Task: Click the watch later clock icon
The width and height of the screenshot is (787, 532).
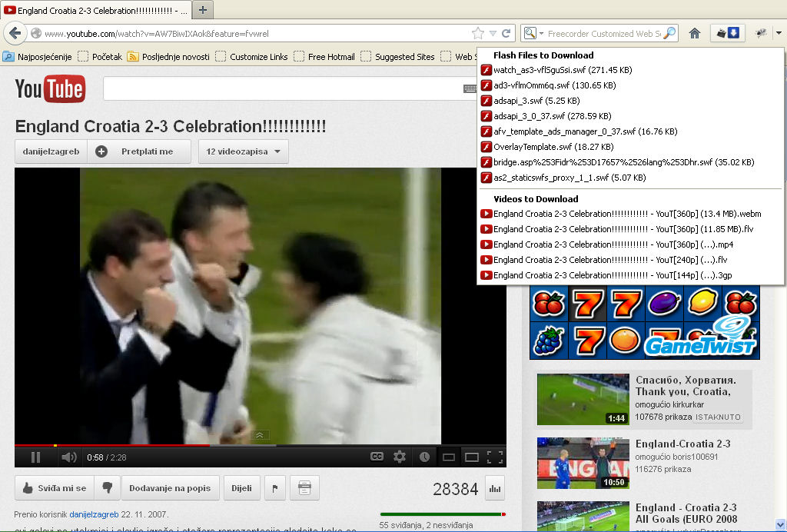Action: (424, 457)
